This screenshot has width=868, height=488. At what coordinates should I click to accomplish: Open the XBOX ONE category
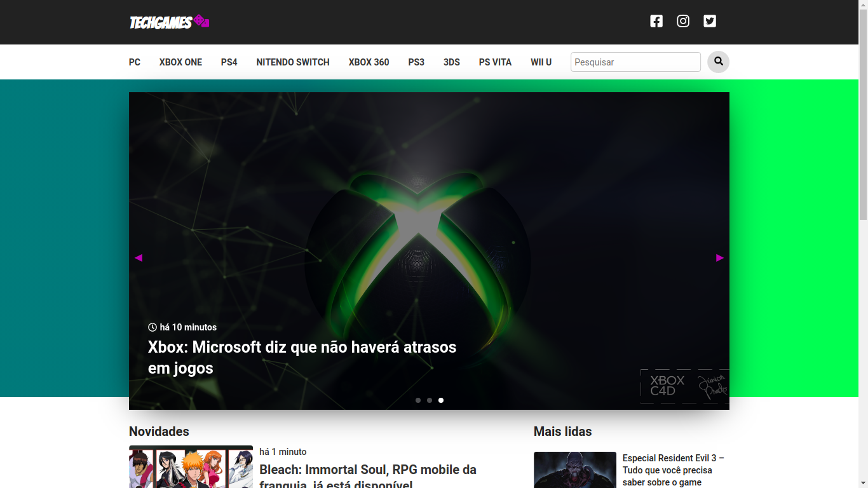(180, 62)
